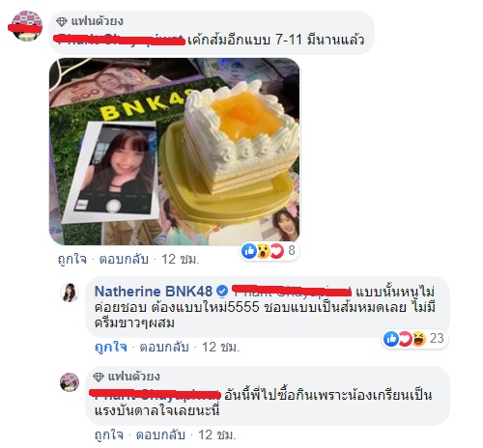The image size is (483, 448).
Task: Click ตอบกลับ under Natherine BNK48's reply
Action: [164, 347]
